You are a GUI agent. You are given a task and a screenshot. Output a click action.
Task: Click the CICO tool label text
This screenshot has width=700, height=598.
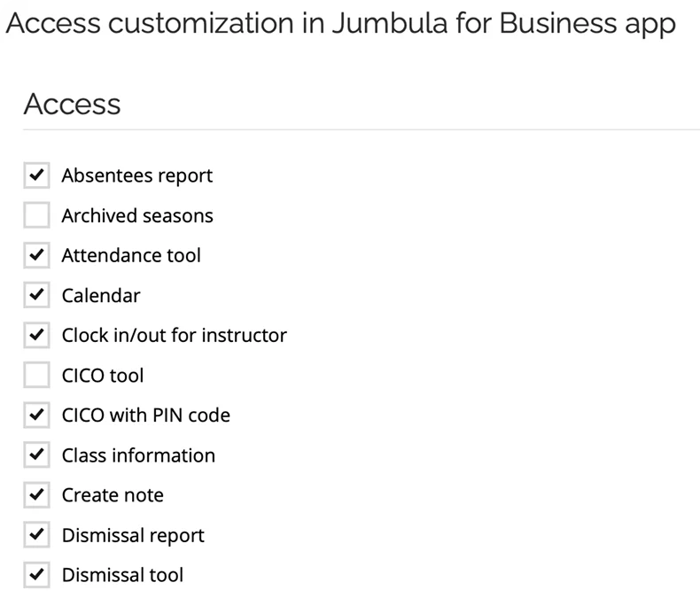[x=102, y=375]
